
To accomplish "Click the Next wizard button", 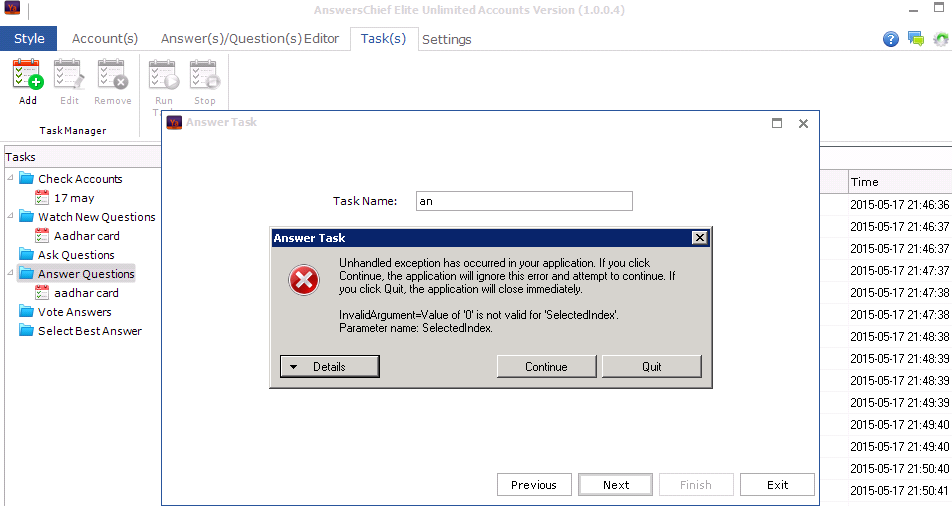I will (x=616, y=485).
